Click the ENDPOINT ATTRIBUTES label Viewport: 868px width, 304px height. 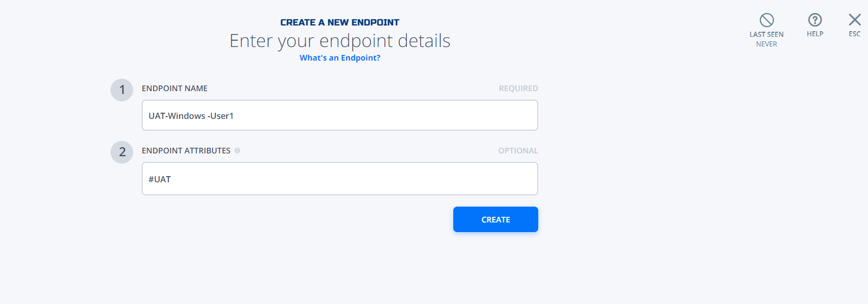(186, 151)
